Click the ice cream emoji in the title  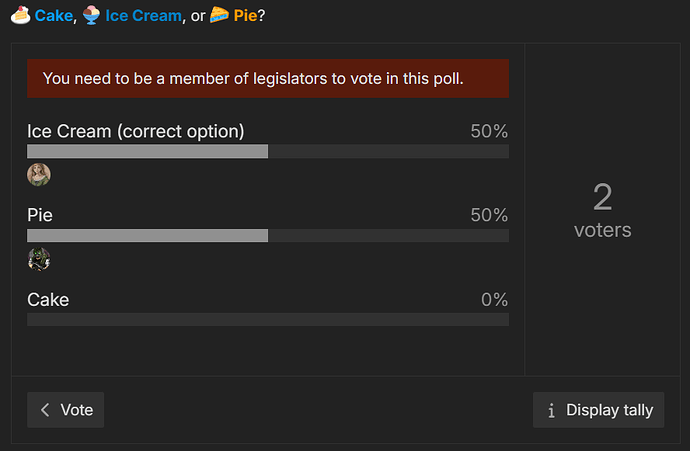click(x=91, y=15)
